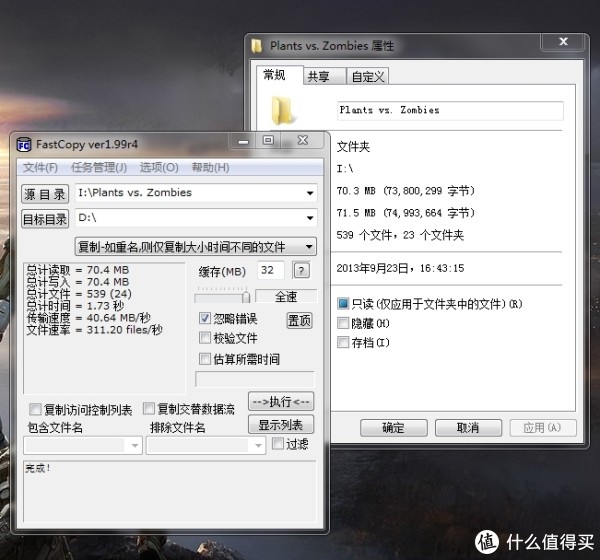Expand the 包含文件名 include filter dropdown
600x560 pixels.
pyautogui.click(x=134, y=446)
